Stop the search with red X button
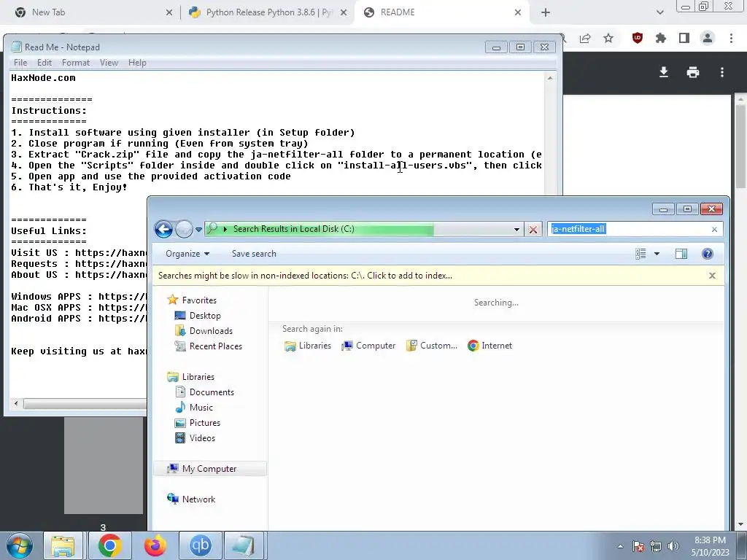The width and height of the screenshot is (747, 560). 533,230
